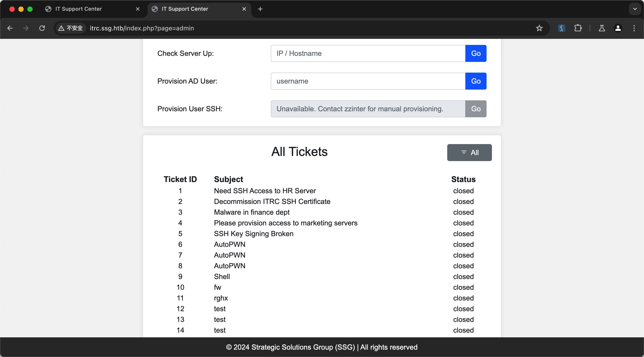This screenshot has height=357, width=644.
Task: Click the browser back arrow
Action: [10, 28]
